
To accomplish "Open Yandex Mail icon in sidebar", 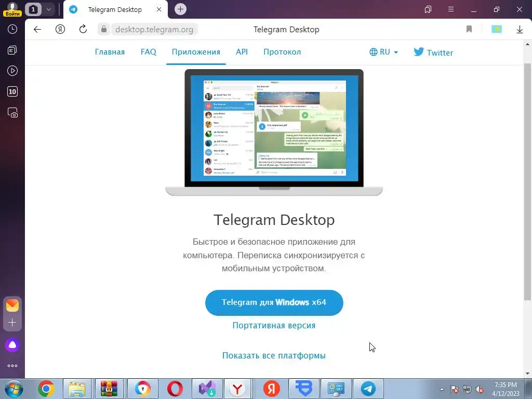I will pyautogui.click(x=12, y=305).
